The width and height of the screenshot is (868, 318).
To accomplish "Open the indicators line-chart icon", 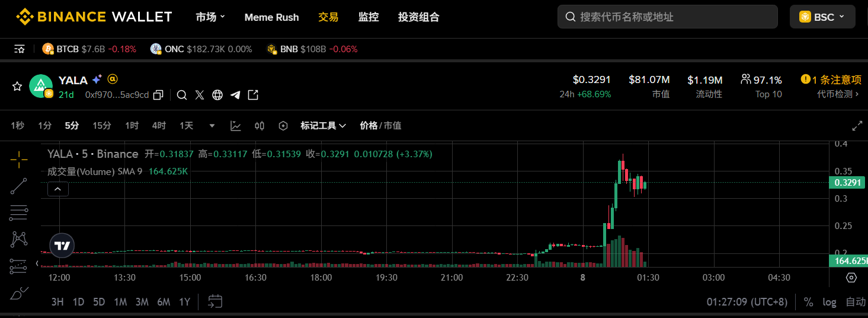I will (x=236, y=125).
